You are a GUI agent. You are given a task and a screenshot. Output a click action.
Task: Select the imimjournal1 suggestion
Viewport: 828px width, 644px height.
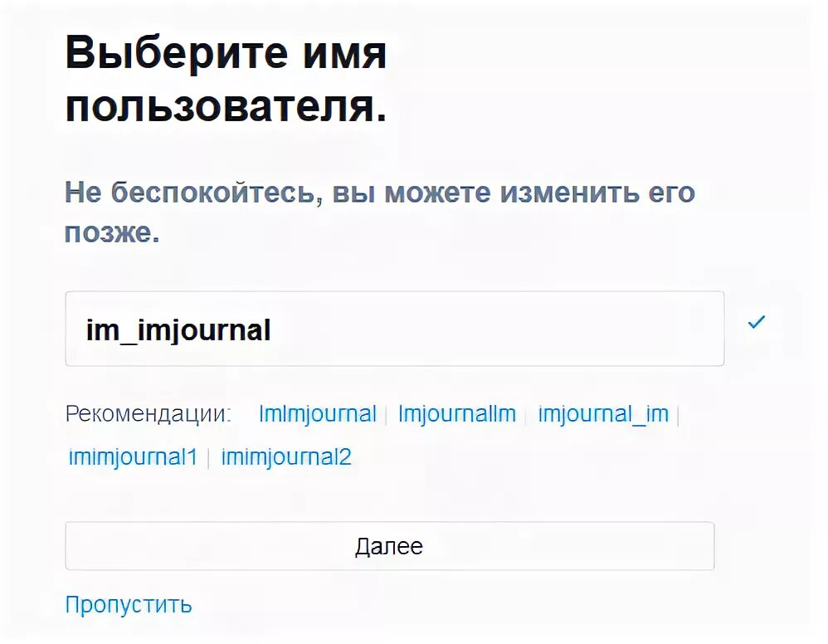click(133, 457)
